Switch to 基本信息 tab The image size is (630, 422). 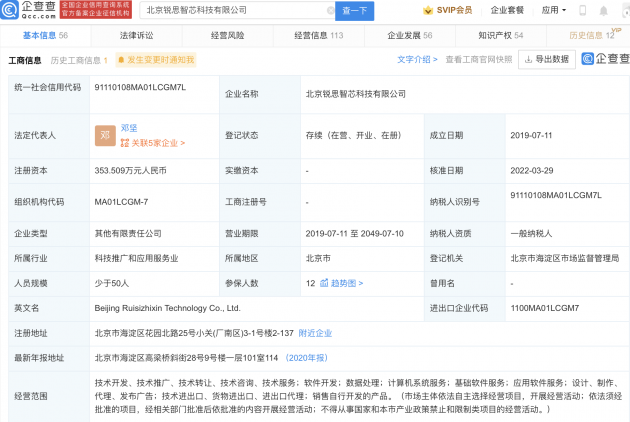point(45,35)
